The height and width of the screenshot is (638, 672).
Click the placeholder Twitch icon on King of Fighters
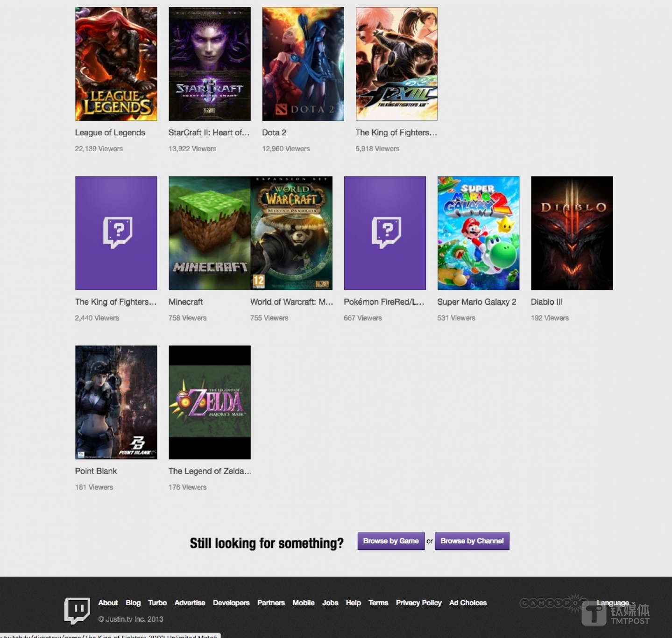116,233
